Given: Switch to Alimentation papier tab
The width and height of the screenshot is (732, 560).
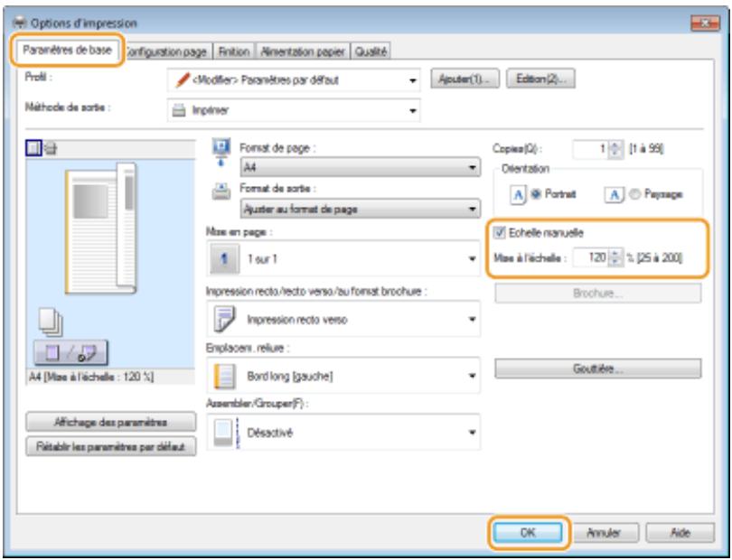Looking at the screenshot, I should pyautogui.click(x=302, y=51).
